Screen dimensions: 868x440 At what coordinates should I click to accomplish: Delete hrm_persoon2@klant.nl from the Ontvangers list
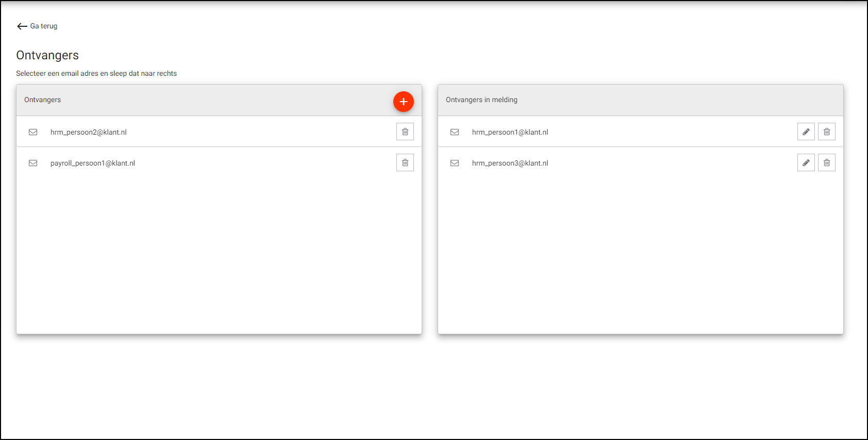pyautogui.click(x=405, y=132)
